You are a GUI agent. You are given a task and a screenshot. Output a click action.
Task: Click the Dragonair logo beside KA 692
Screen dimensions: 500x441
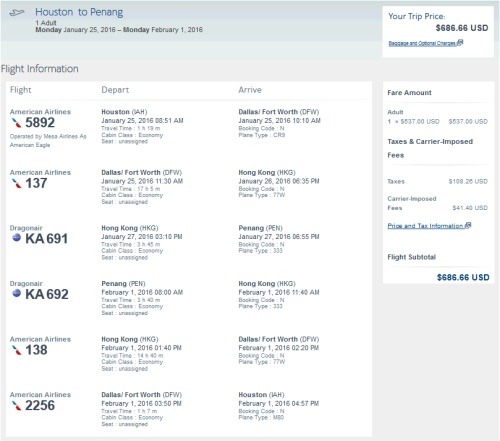(x=16, y=293)
